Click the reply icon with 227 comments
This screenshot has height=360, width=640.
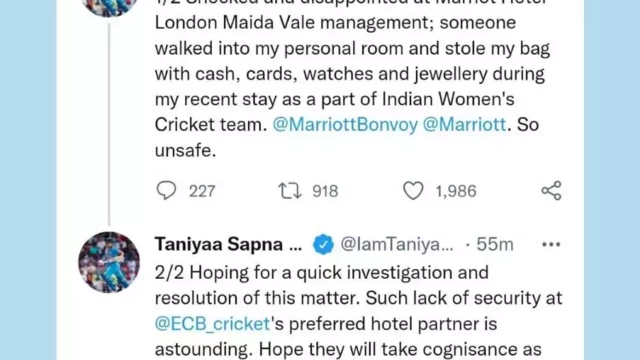click(x=166, y=191)
